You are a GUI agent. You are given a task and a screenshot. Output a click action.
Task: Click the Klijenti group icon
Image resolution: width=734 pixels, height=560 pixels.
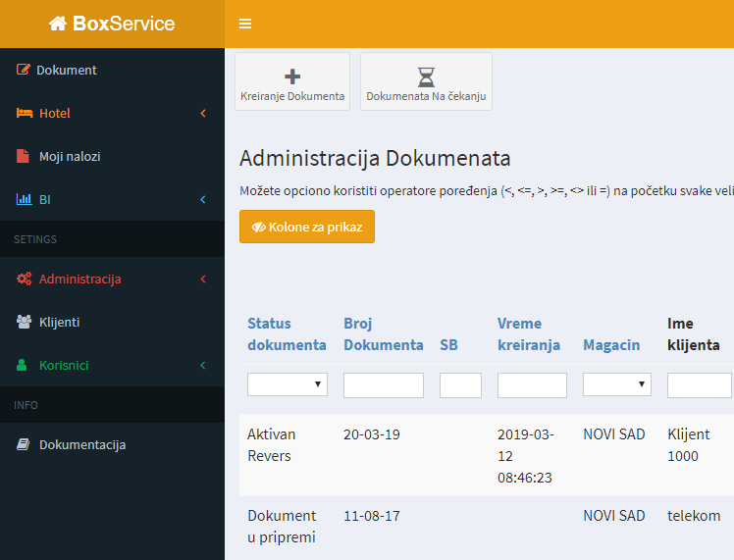[x=24, y=322]
